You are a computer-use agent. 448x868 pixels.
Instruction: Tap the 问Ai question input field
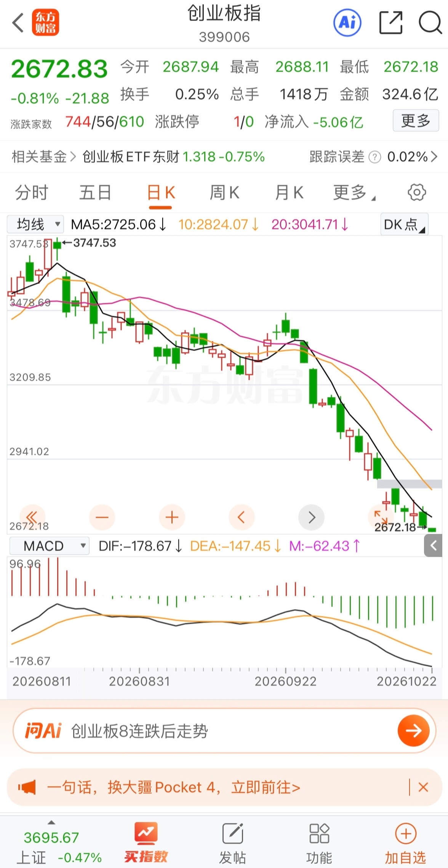[224, 731]
